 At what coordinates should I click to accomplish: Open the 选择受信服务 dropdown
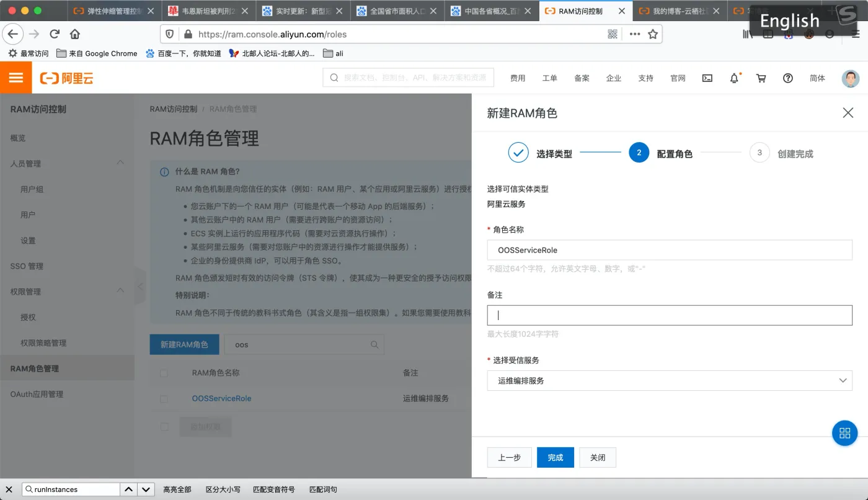tap(670, 380)
